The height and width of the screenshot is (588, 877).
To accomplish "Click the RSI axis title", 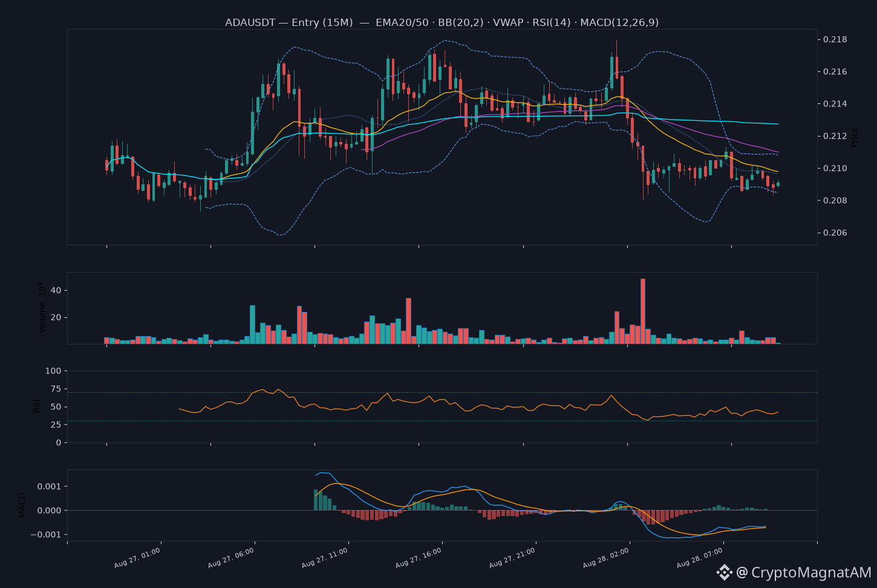I will click(37, 406).
